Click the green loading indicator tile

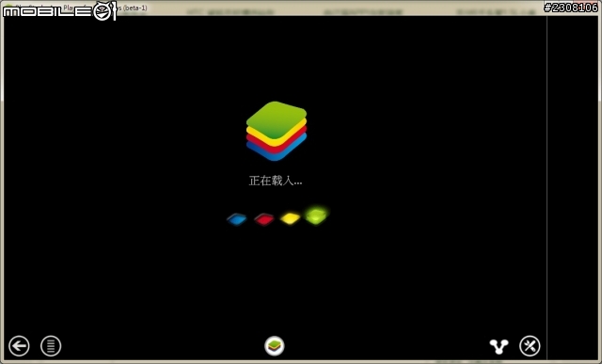point(316,215)
